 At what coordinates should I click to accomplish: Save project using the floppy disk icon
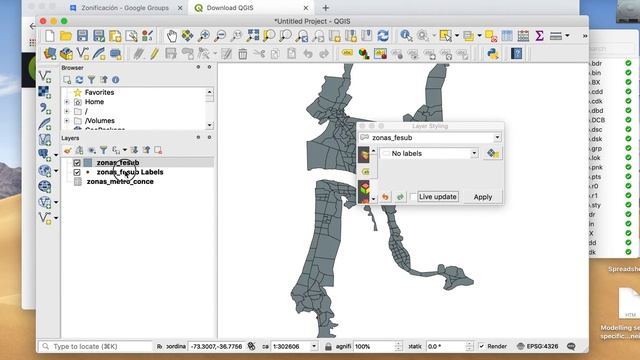pyautogui.click(x=82, y=36)
